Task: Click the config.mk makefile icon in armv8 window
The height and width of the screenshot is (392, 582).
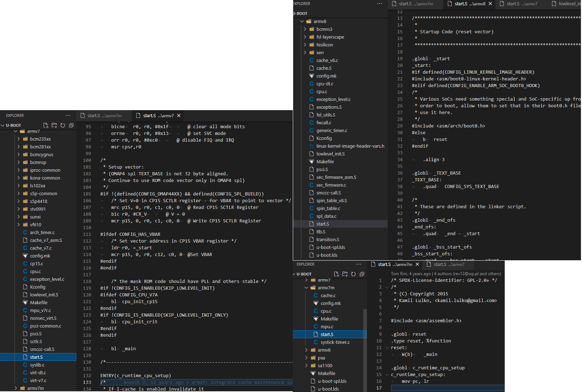Action: (x=312, y=76)
